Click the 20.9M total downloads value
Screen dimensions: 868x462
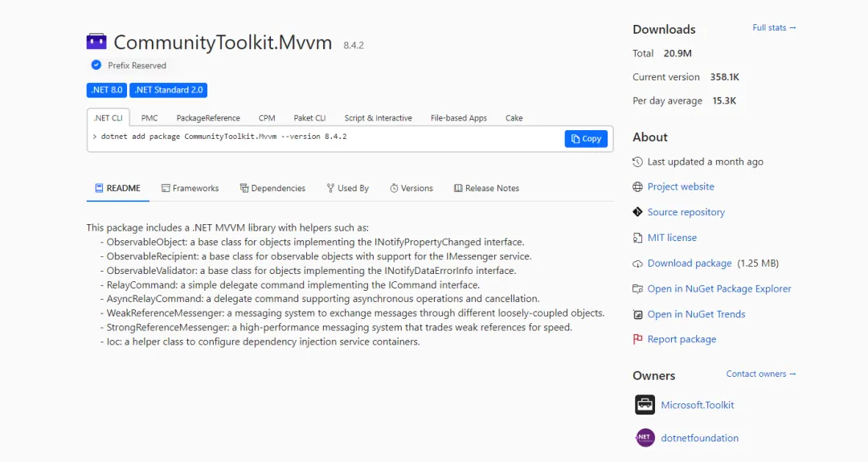point(678,54)
